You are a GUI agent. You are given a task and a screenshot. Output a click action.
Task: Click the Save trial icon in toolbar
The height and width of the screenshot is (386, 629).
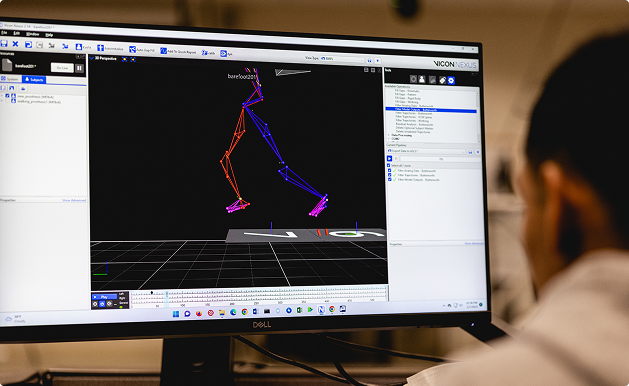4,43
